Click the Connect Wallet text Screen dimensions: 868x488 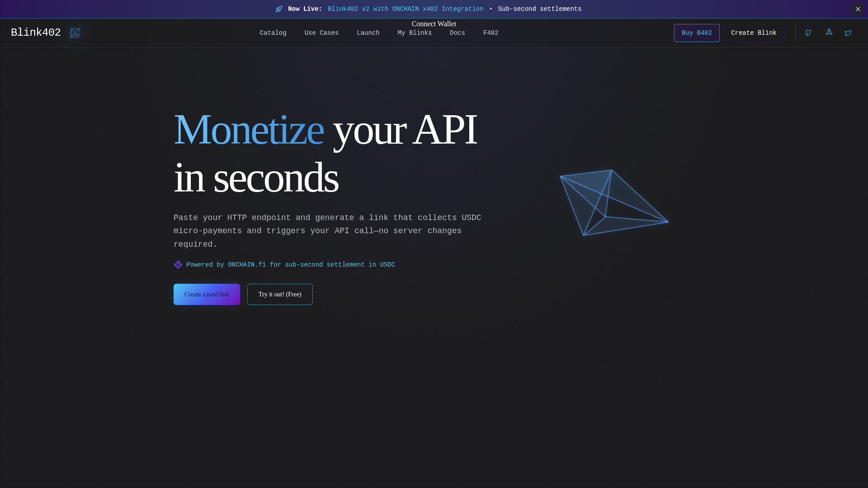click(x=434, y=24)
